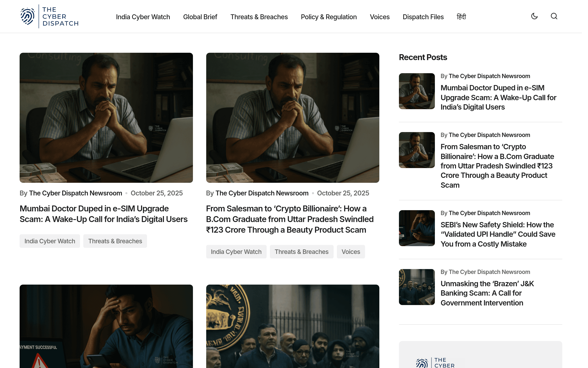Open sidebar thumbnail for Mumbai Doctor post

click(417, 91)
